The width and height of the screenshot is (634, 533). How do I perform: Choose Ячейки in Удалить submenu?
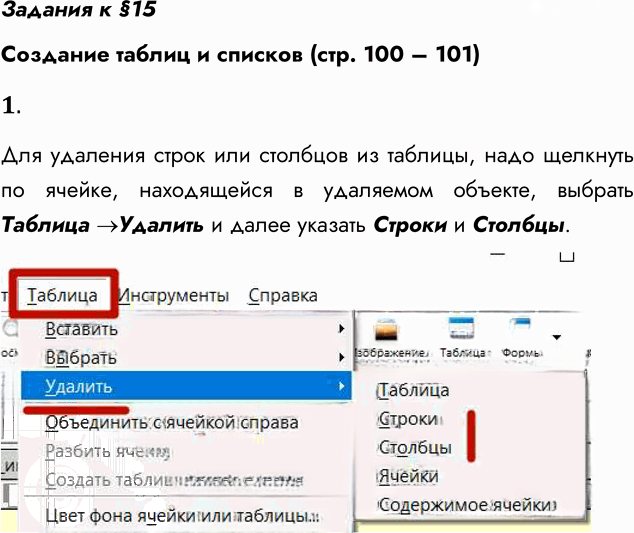[x=408, y=476]
